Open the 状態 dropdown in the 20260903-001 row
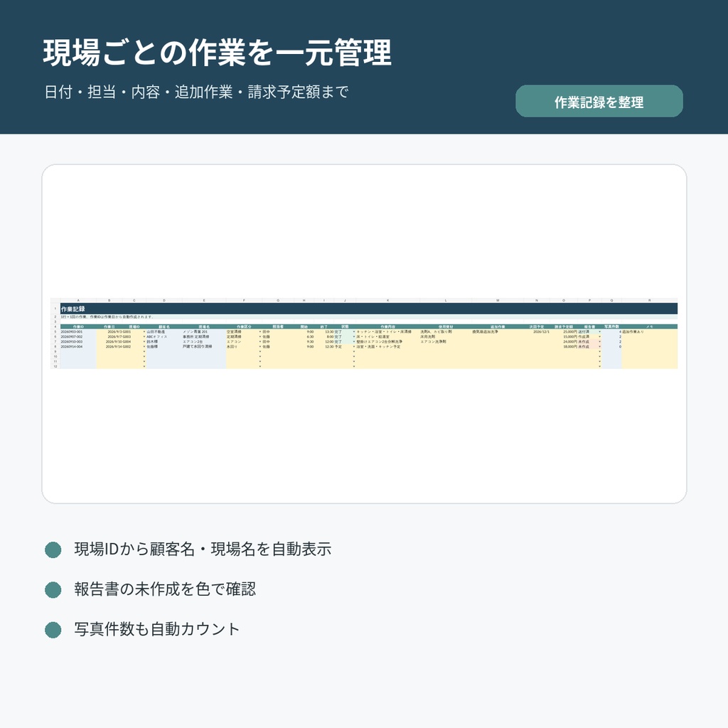728x728 pixels. tap(354, 331)
